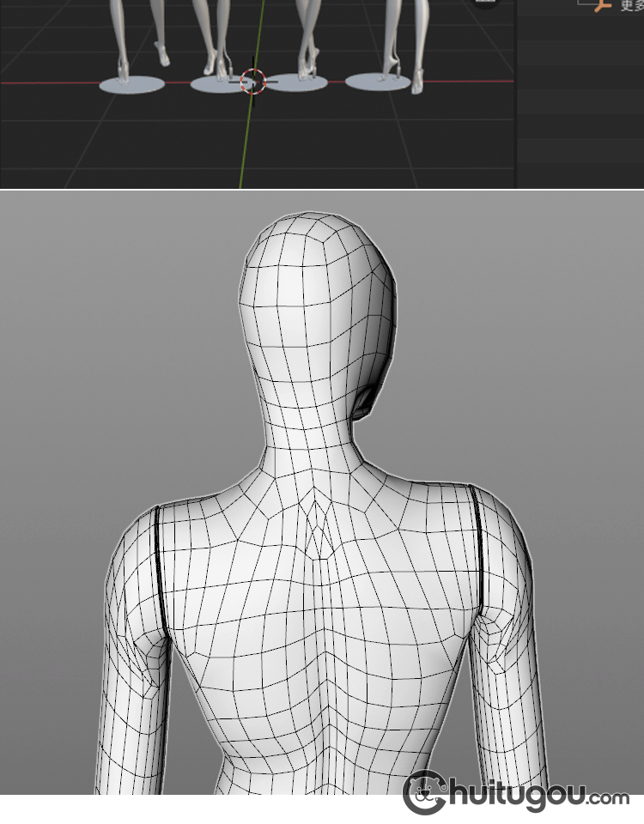The image size is (644, 824).
Task: Select the rightmost mannequin's disc base
Action: 380,82
